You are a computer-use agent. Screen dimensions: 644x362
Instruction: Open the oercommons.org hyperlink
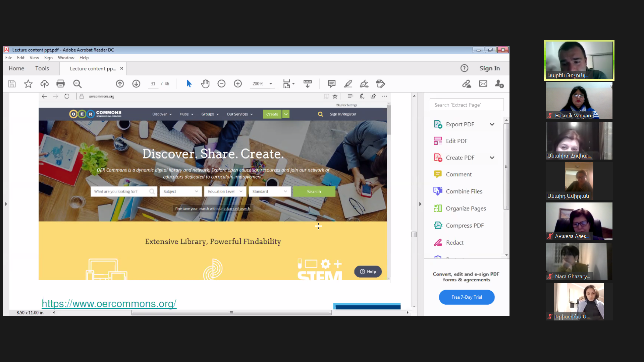pos(109,304)
